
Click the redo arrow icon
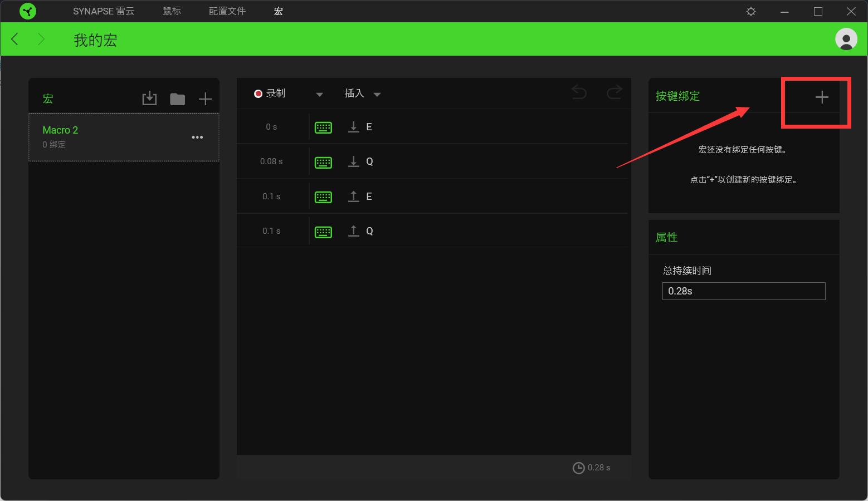point(614,92)
